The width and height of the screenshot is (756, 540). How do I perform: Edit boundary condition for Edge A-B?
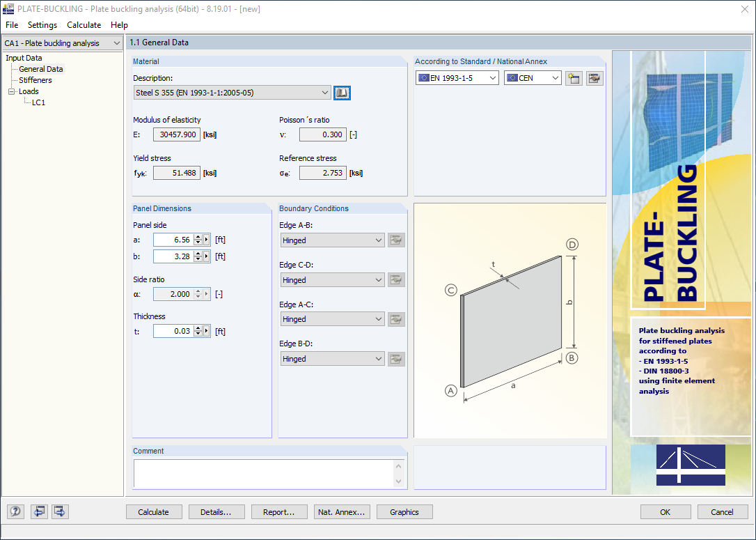coord(396,240)
